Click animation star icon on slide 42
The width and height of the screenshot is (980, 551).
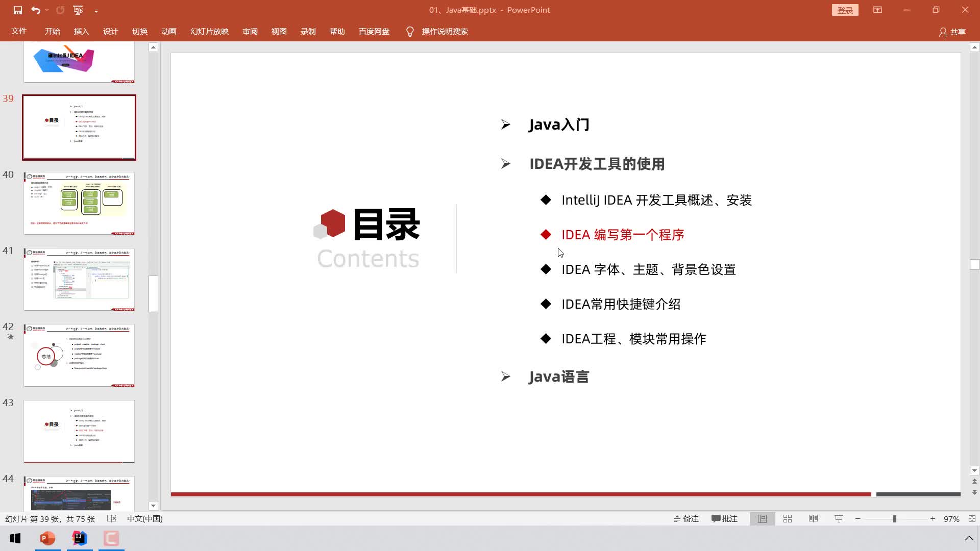click(x=11, y=337)
